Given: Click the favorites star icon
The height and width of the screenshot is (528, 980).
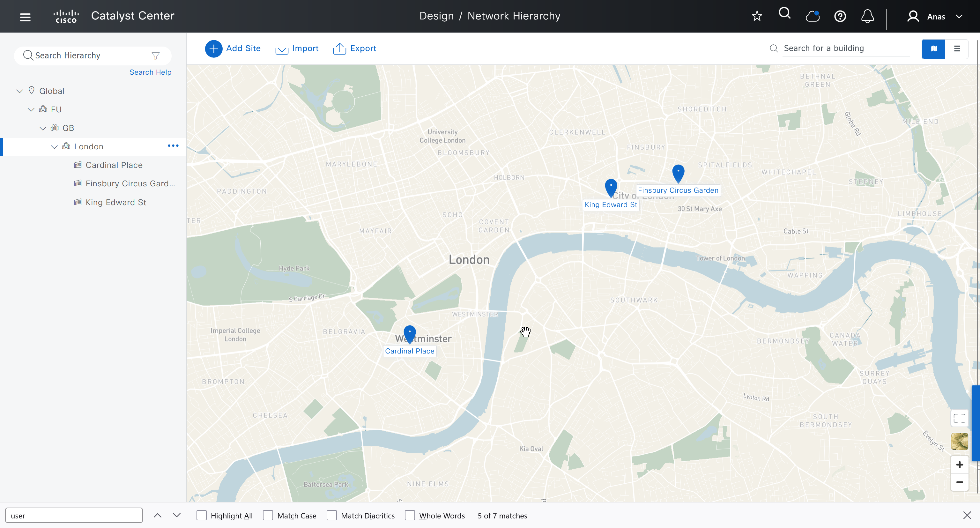Looking at the screenshot, I should [757, 16].
